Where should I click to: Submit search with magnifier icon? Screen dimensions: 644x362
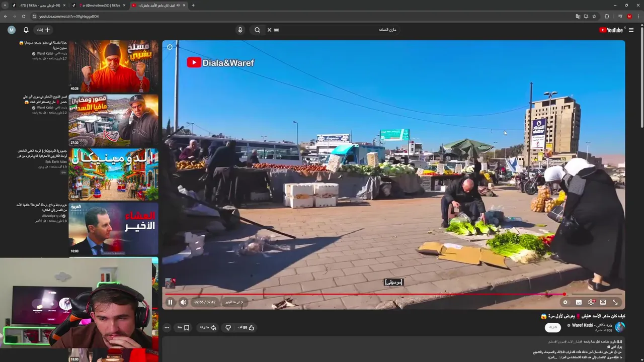click(257, 30)
